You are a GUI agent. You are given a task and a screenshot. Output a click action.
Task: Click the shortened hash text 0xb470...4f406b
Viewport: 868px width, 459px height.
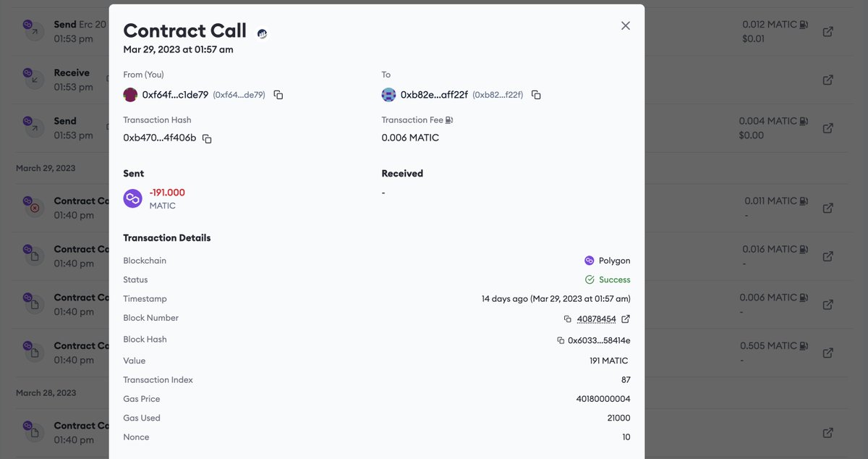click(160, 138)
